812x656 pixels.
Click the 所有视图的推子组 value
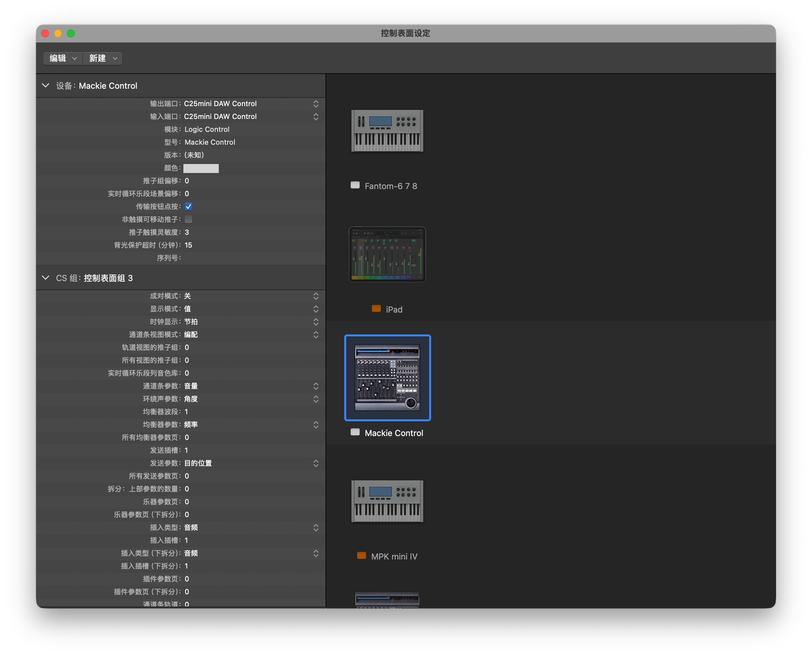point(187,360)
